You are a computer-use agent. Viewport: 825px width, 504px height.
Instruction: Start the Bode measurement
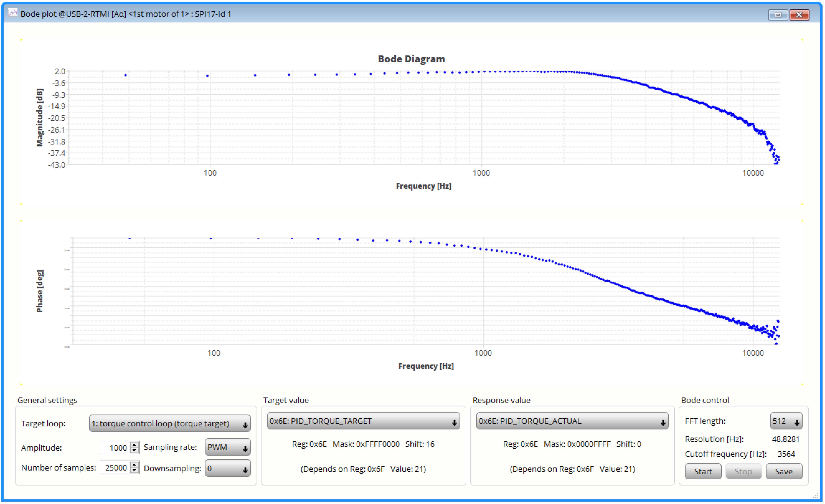coord(703,472)
